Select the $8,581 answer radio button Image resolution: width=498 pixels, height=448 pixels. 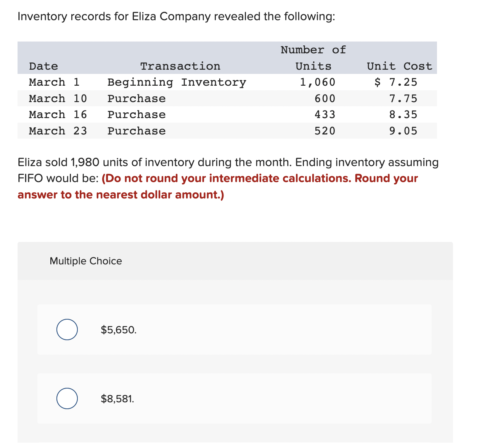point(67,398)
